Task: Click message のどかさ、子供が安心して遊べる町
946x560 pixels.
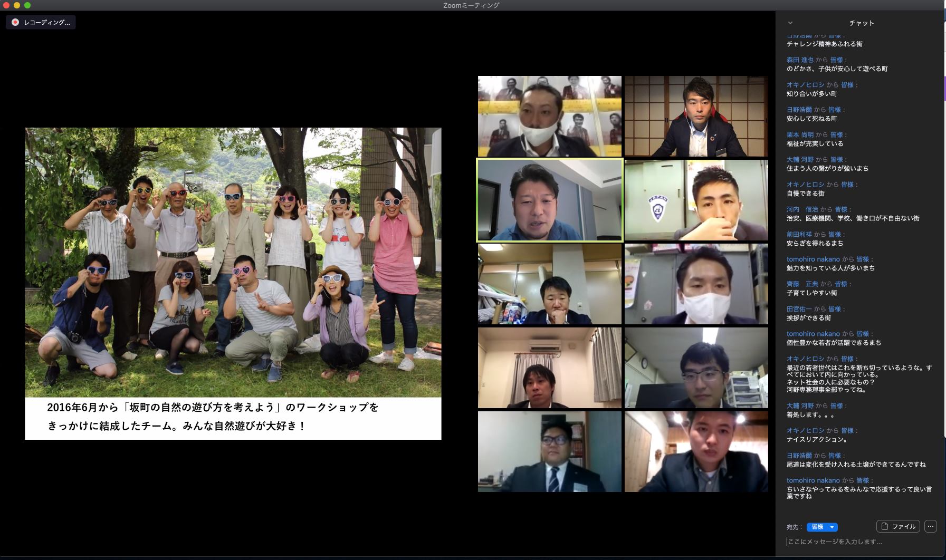Action: tap(837, 69)
